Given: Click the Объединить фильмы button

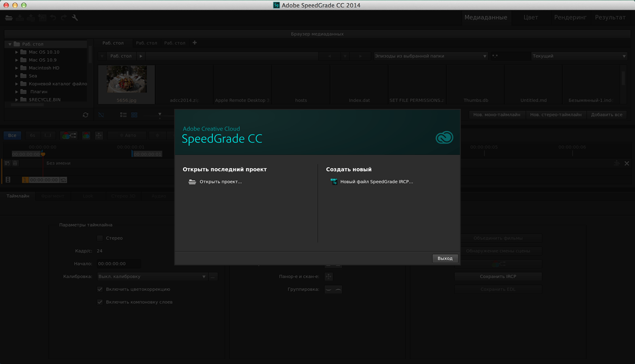Looking at the screenshot, I should (498, 238).
